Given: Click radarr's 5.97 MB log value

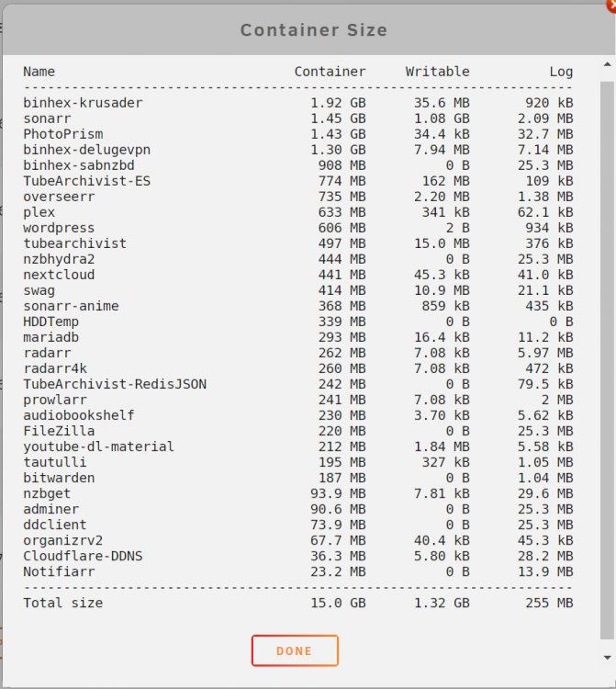Looking at the screenshot, I should pyautogui.click(x=545, y=354).
